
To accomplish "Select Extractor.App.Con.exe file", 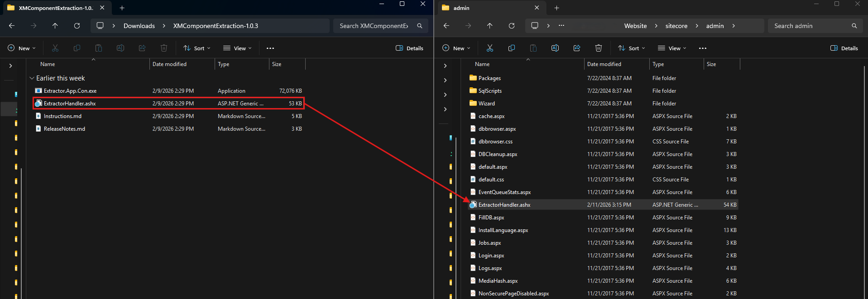I will [x=168, y=91].
